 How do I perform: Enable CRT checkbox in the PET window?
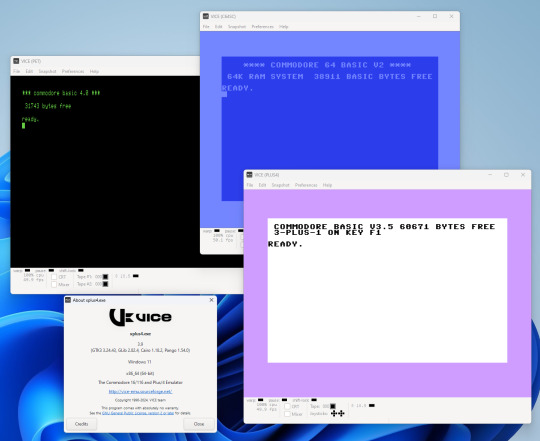54,277
